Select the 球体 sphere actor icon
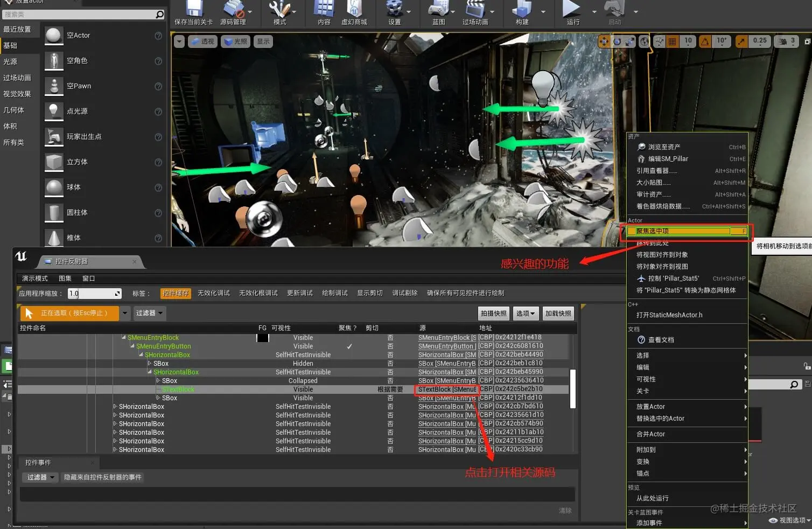 [x=54, y=187]
